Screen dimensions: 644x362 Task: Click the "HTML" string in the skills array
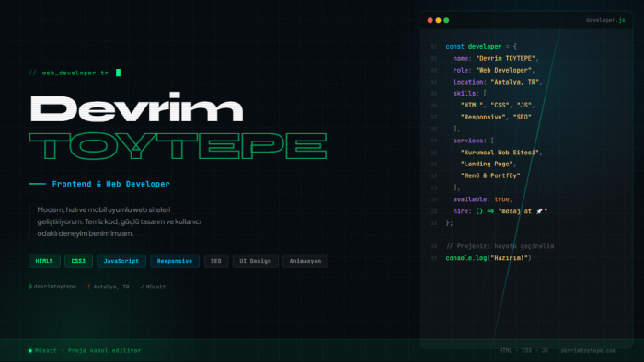471,106
